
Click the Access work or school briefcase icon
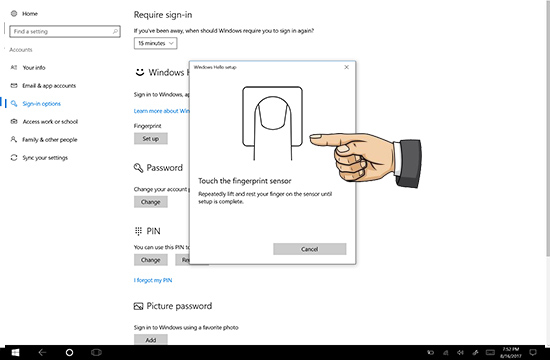coord(14,122)
